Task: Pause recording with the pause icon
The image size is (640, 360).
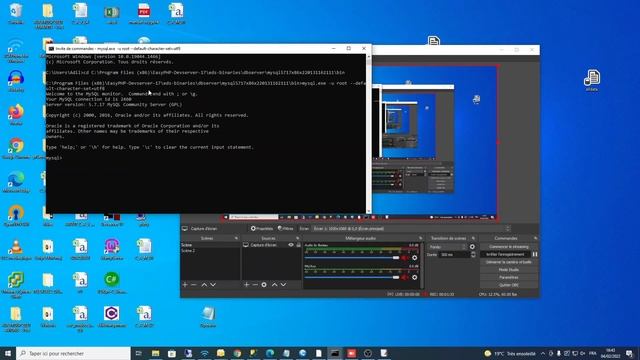Action: click(535, 254)
